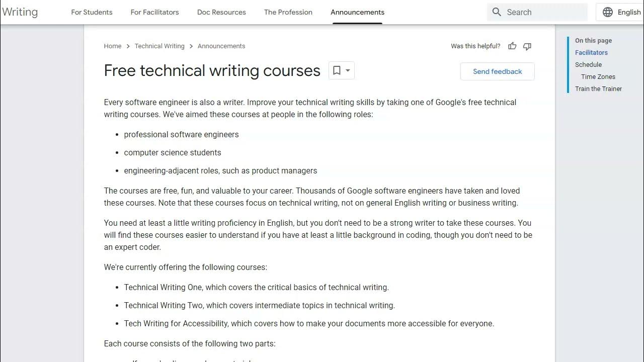Select The Profession tab
This screenshot has width=644, height=362.
tap(288, 12)
